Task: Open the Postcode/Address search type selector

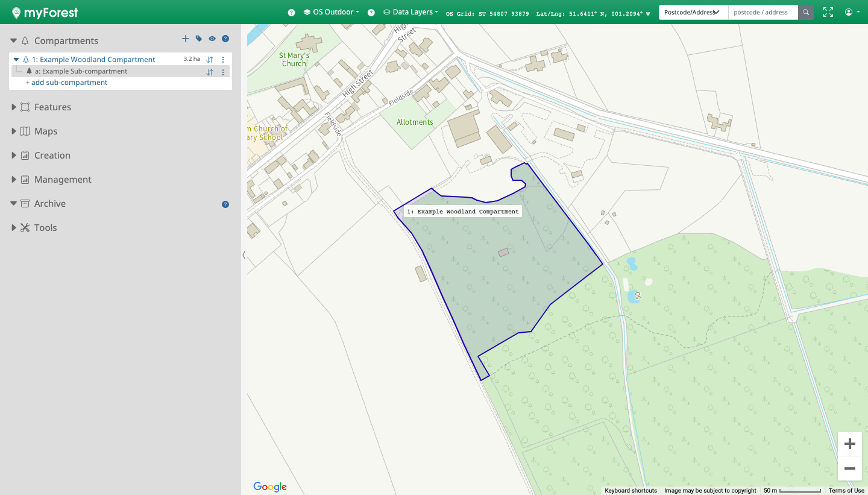Action: (693, 12)
